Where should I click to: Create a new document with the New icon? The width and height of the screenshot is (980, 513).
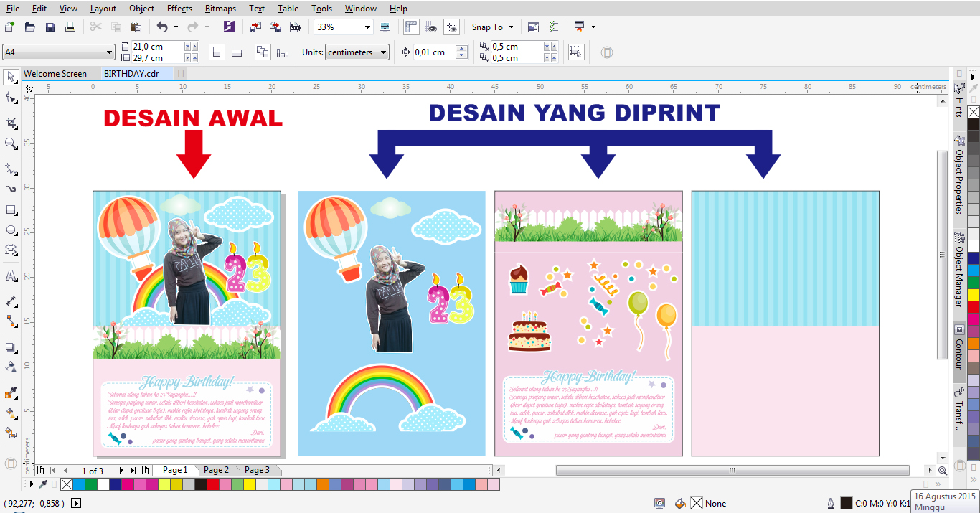(x=9, y=27)
